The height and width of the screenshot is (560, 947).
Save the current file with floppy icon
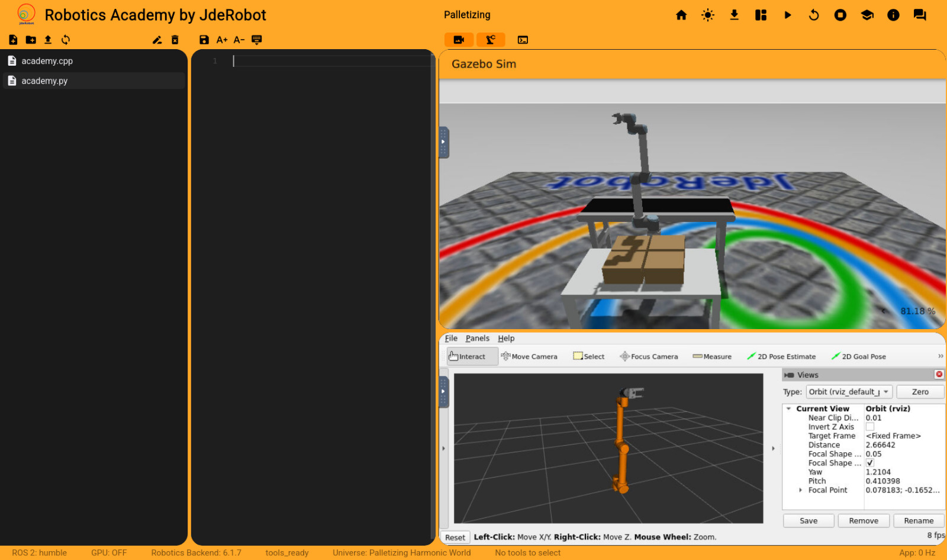point(204,40)
